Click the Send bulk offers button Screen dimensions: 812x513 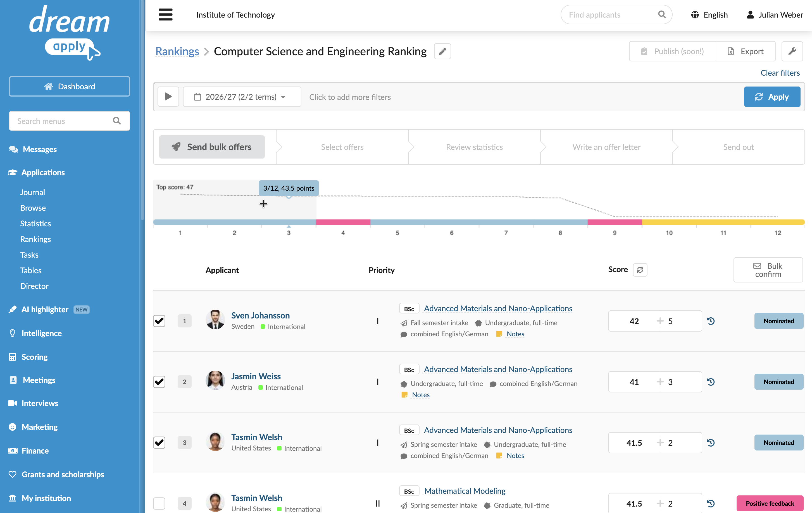coord(212,147)
